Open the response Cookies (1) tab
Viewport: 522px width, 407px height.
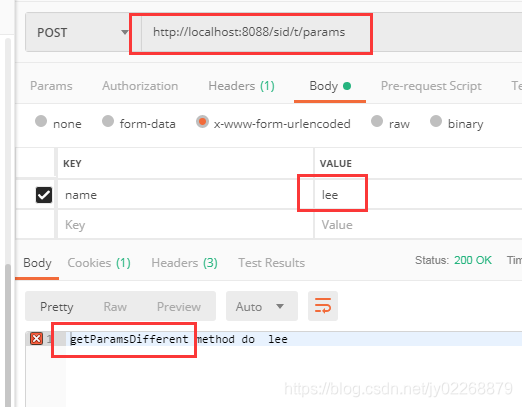[x=99, y=263]
